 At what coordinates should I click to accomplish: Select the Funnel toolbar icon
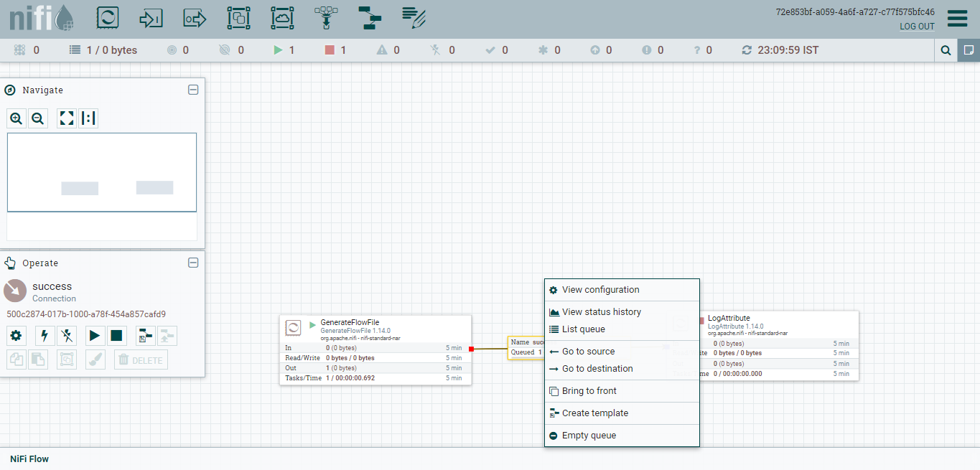(326, 18)
